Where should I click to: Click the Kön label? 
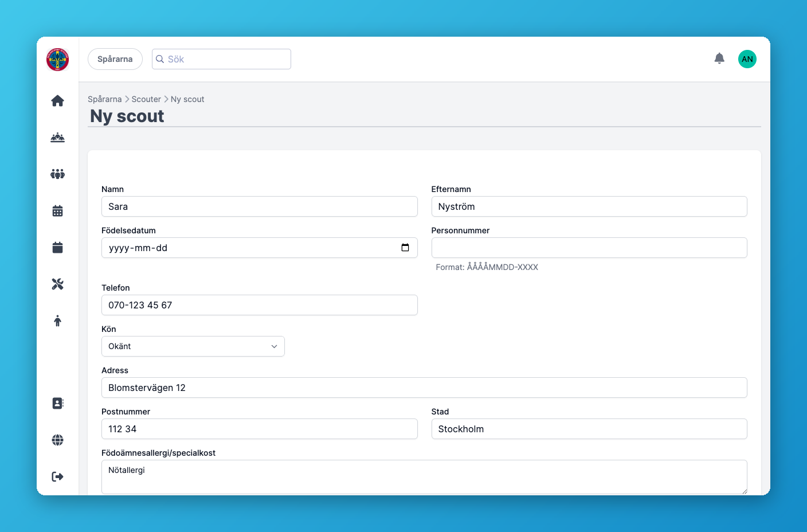tap(109, 329)
